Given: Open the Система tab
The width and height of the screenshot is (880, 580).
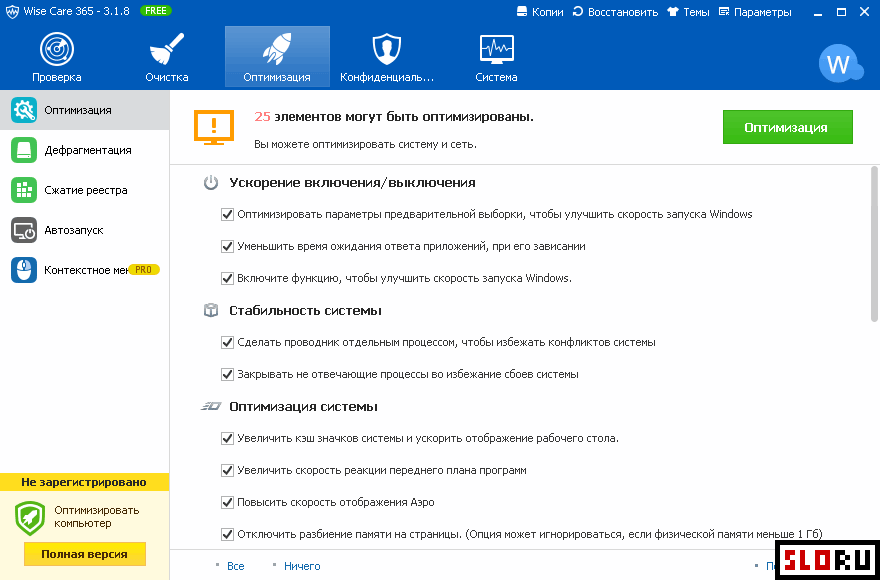Looking at the screenshot, I should pyautogui.click(x=497, y=57).
